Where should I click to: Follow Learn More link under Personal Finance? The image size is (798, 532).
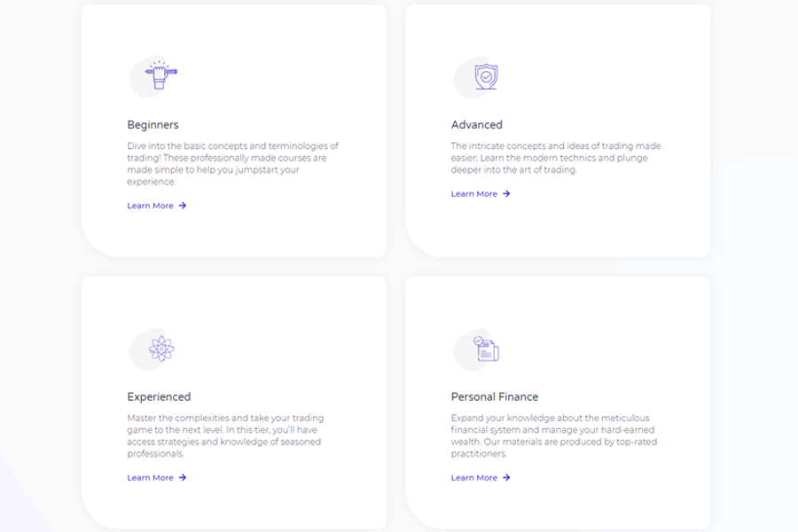point(474,478)
